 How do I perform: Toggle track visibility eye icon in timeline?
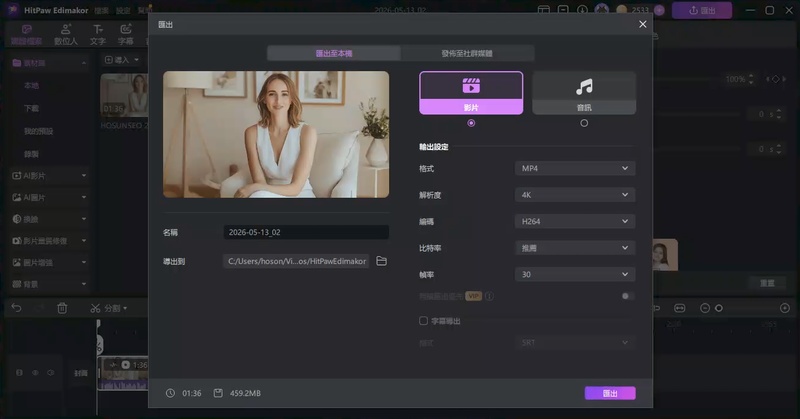pyautogui.click(x=35, y=373)
